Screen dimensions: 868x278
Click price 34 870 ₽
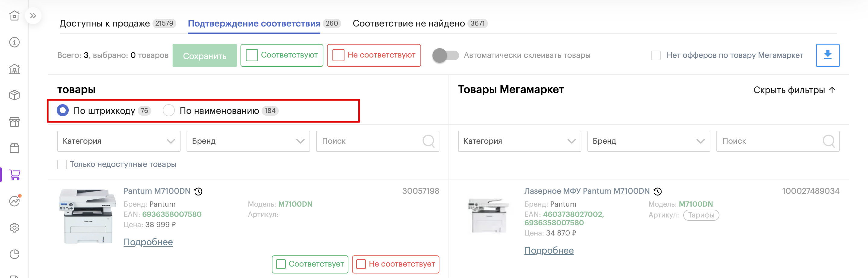(x=561, y=233)
